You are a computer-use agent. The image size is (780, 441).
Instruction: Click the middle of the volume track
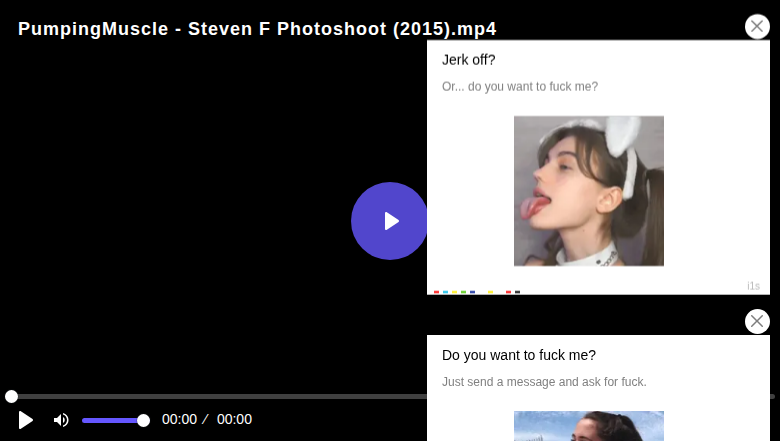(113, 420)
